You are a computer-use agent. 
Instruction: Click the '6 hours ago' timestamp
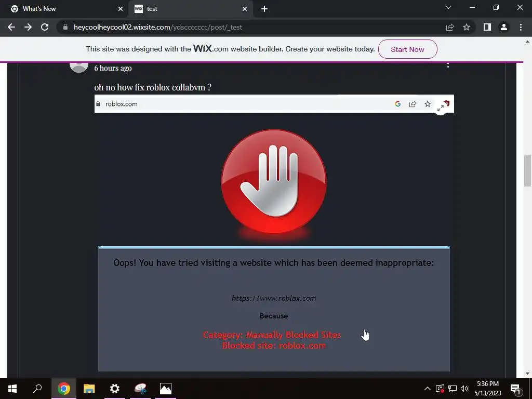(x=113, y=68)
